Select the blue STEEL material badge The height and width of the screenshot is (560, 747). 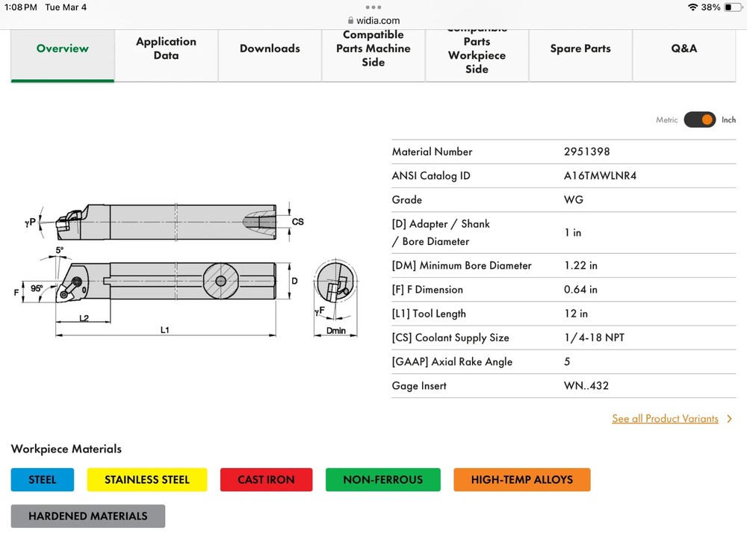(x=43, y=479)
